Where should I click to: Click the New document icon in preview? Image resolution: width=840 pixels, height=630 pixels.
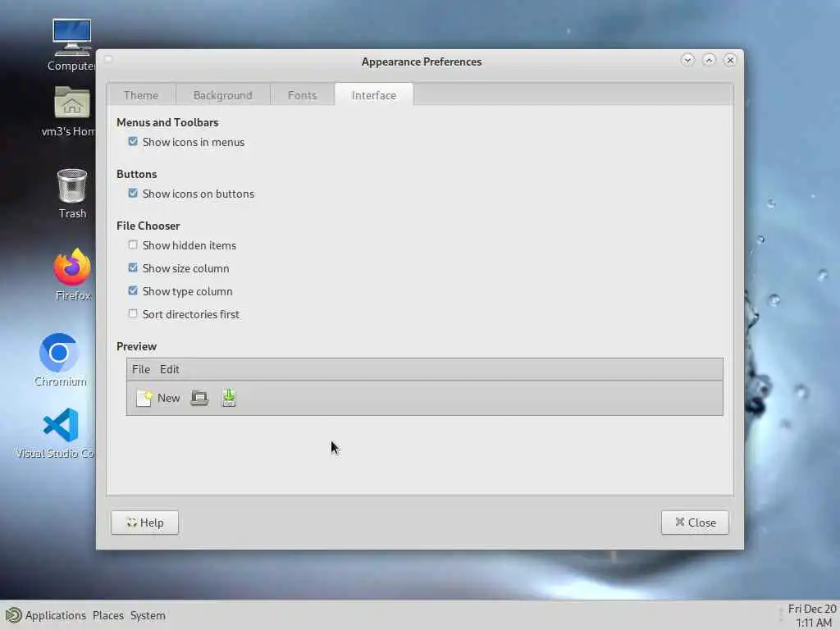pyautogui.click(x=144, y=398)
